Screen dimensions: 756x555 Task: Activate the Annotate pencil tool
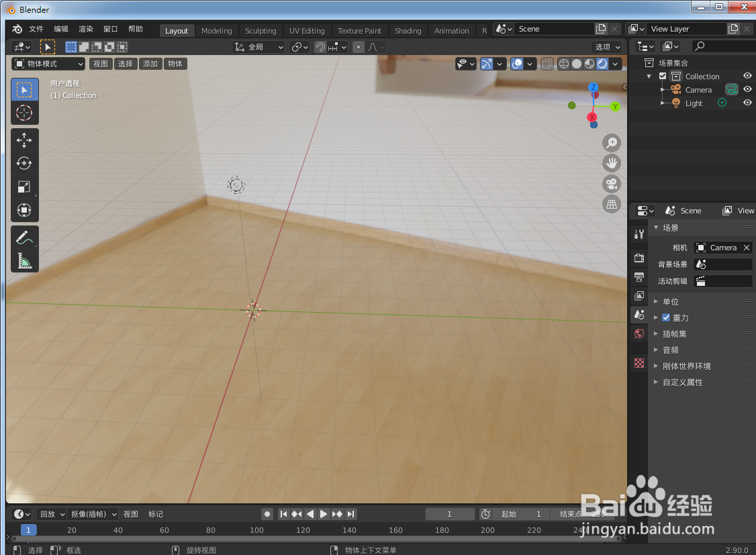pyautogui.click(x=25, y=237)
